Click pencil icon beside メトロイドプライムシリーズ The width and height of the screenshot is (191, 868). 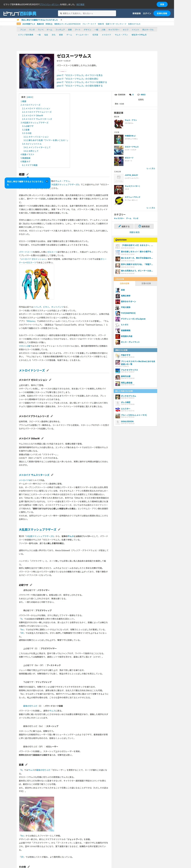(x=52, y=416)
